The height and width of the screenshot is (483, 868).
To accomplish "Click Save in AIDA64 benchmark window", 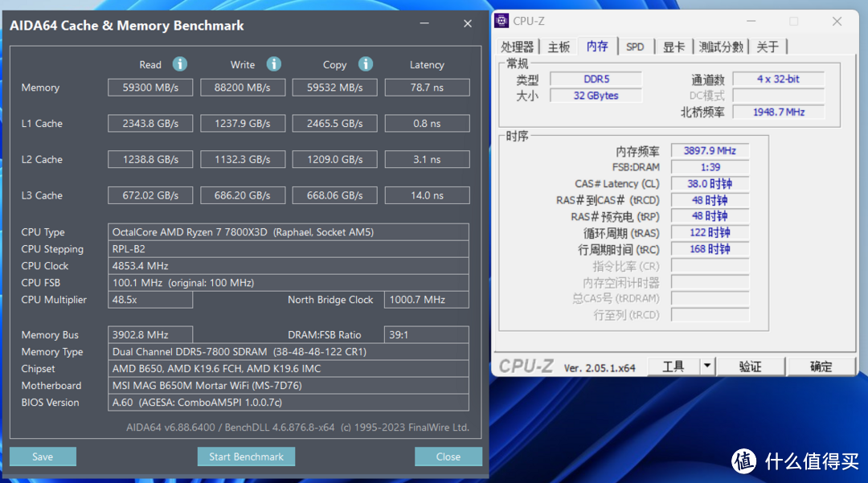I will pyautogui.click(x=43, y=456).
